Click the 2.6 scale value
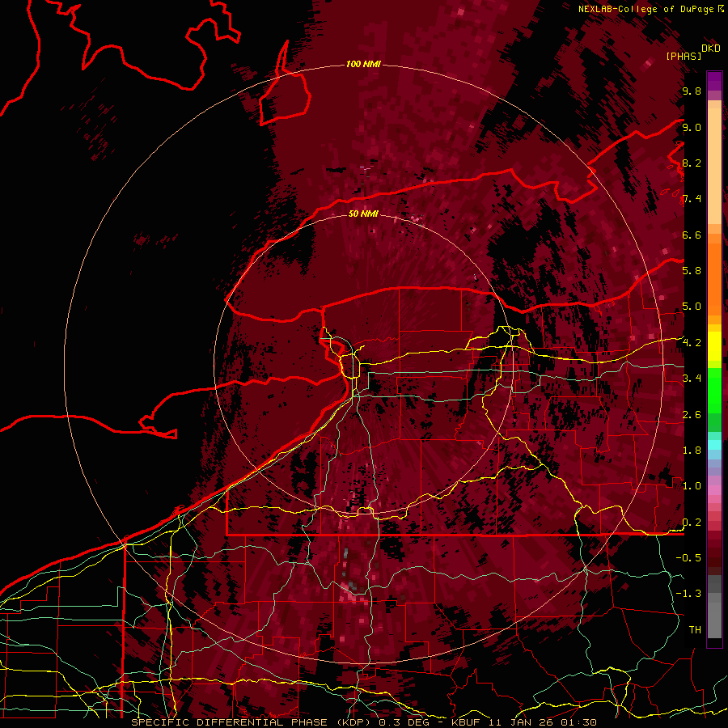This screenshot has height=728, width=728. pos(692,415)
